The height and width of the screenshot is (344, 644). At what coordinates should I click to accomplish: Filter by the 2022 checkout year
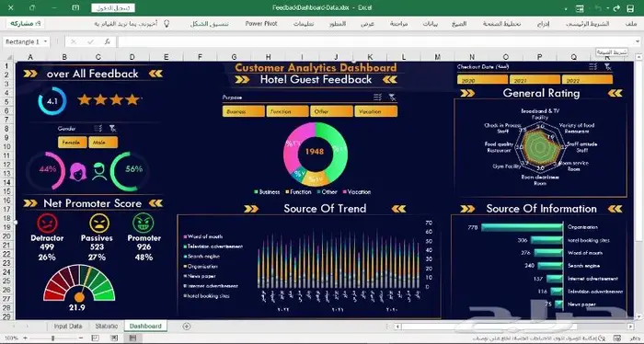tap(587, 80)
